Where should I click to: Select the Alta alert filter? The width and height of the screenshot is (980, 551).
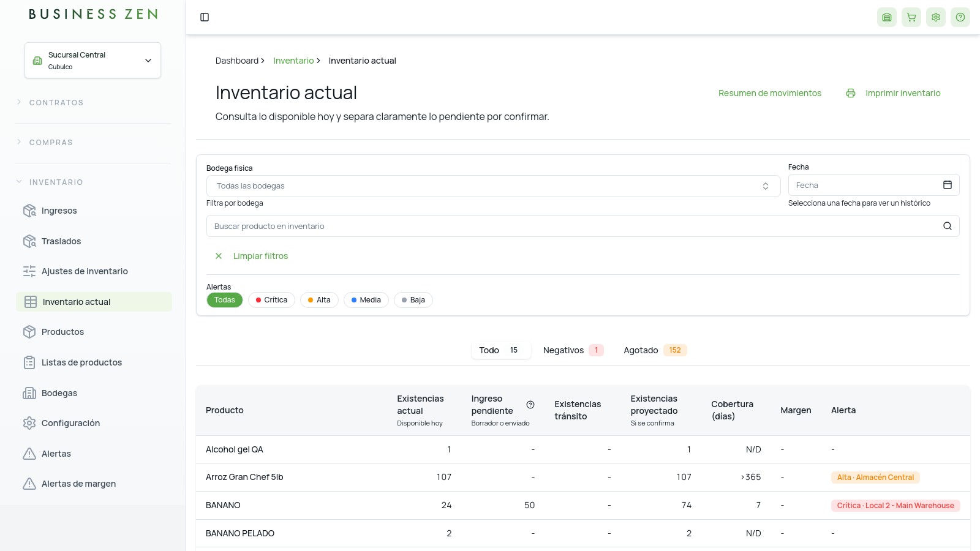point(319,300)
